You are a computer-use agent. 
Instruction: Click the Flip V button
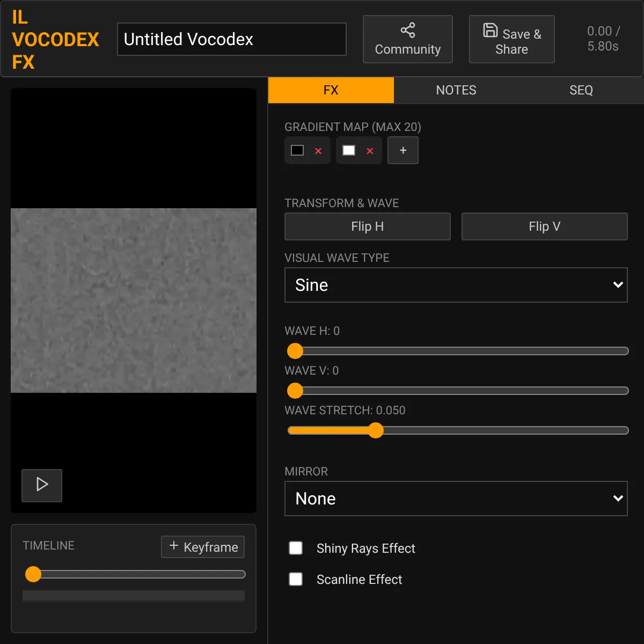[545, 226]
